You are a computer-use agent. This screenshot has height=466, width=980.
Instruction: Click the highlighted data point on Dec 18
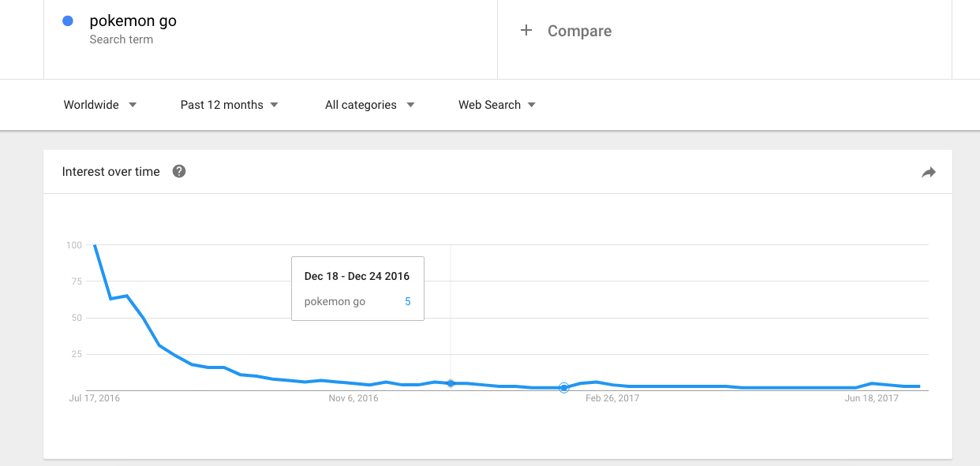point(451,383)
